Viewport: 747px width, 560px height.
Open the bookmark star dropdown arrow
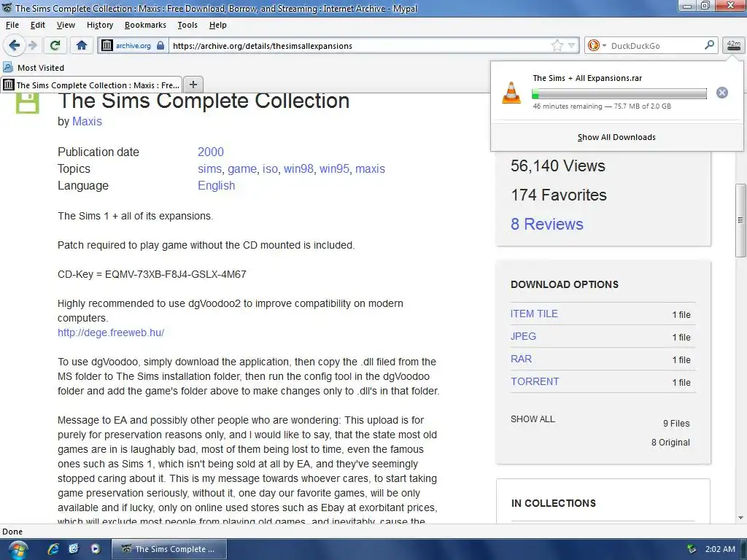(x=572, y=45)
